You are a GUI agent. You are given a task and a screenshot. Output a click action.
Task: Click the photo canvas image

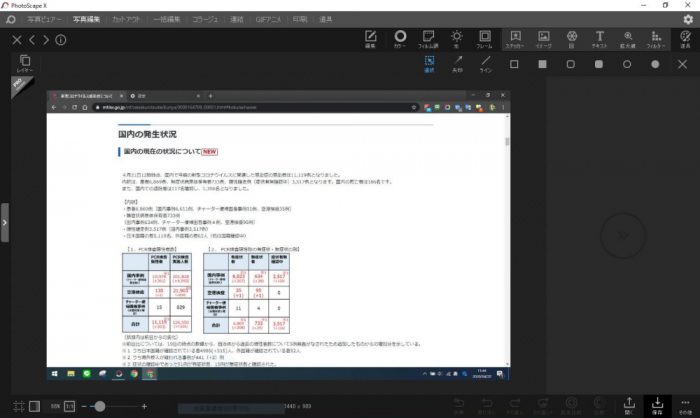pos(279,235)
